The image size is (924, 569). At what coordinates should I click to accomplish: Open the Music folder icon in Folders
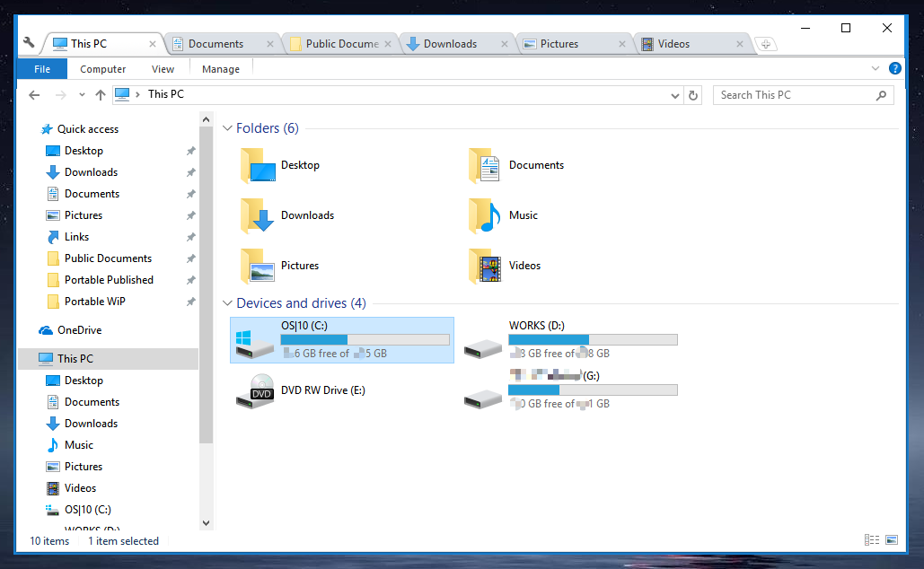(485, 215)
